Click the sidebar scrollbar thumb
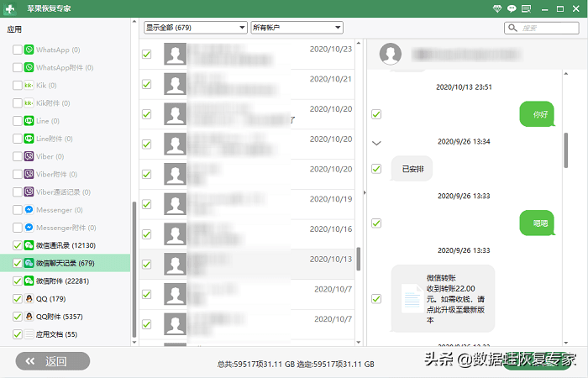 pos(134,270)
